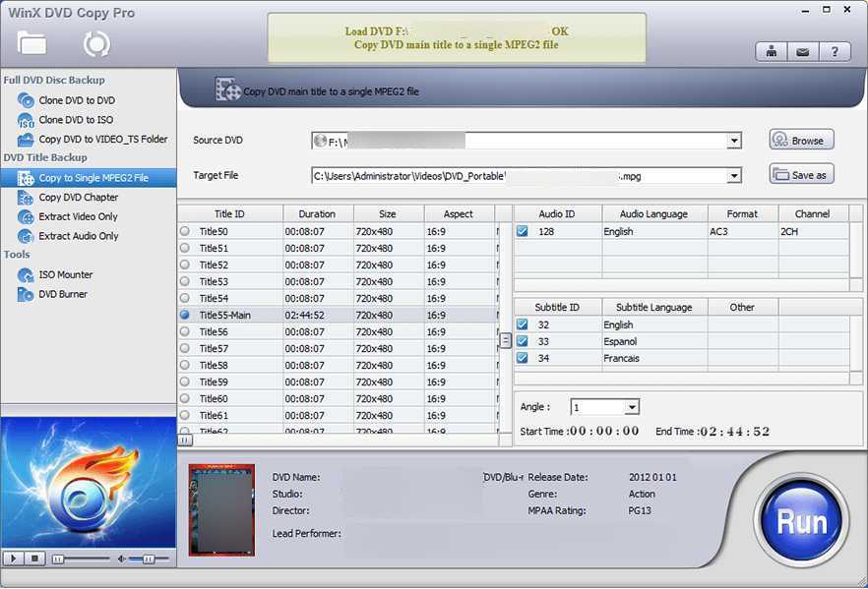This screenshot has width=868, height=589.
Task: Open the Target File path dropdown
Action: [x=734, y=177]
